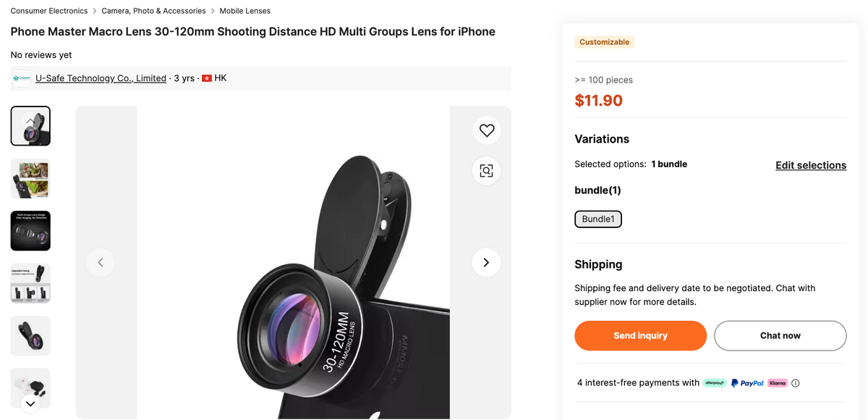Click the HK flag icon next to supplier

tap(207, 77)
